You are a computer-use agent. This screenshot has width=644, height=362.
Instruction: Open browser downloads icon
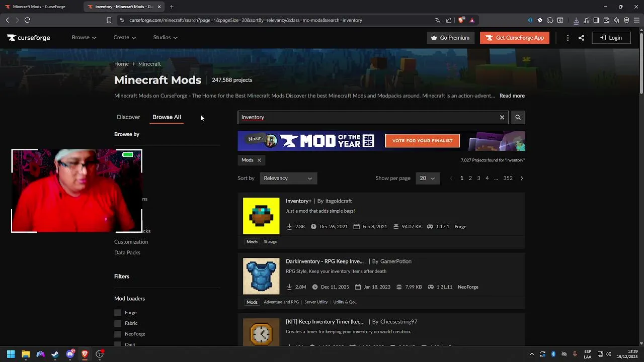click(x=576, y=20)
